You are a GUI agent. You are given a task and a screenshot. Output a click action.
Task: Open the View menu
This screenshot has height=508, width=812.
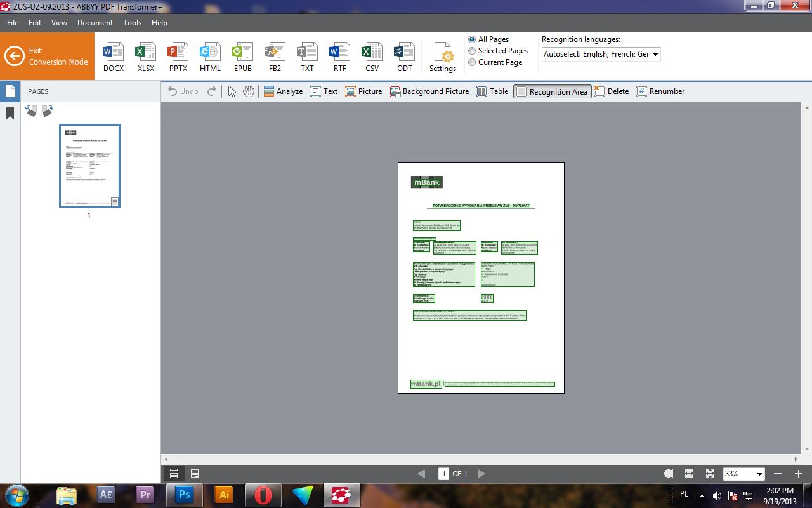59,22
